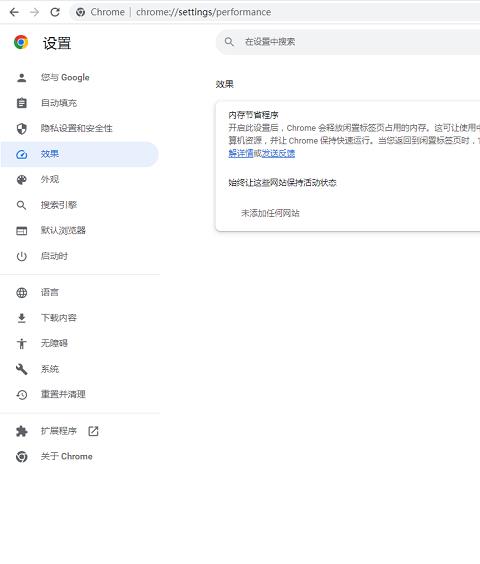
Task: Open the 启动时 settings section
Action: pos(80,256)
